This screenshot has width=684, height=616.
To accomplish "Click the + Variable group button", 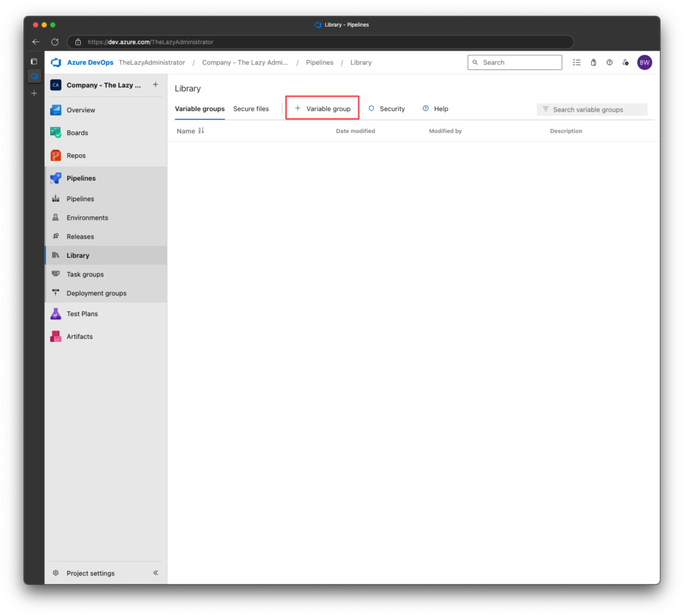I will [x=323, y=108].
